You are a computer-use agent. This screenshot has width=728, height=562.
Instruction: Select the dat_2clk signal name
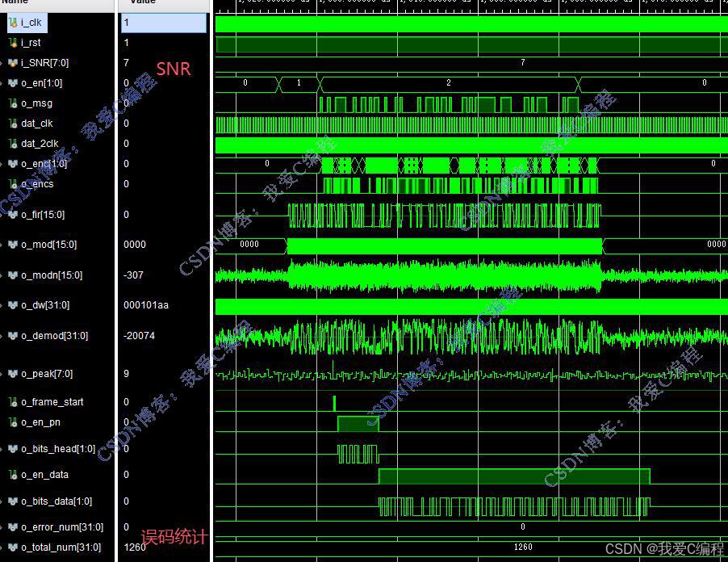(x=40, y=144)
